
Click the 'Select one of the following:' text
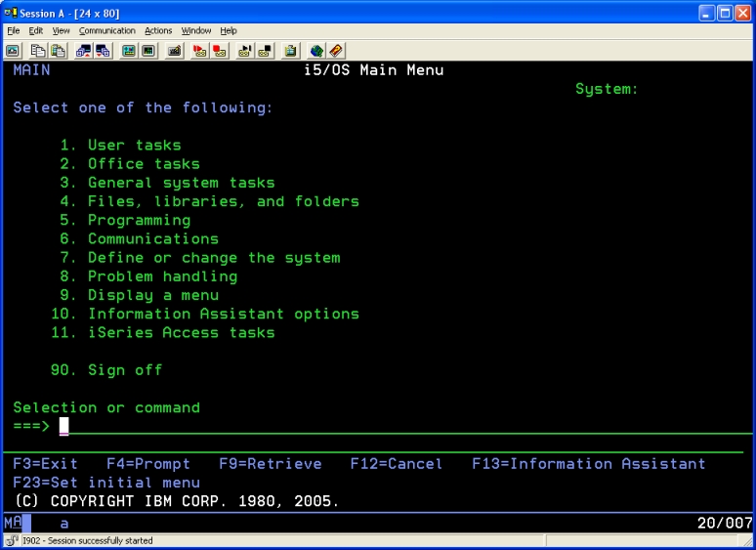[x=143, y=108]
